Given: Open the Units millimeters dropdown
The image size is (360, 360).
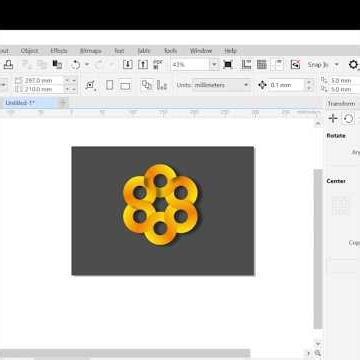Looking at the screenshot, I should pyautogui.click(x=221, y=85).
